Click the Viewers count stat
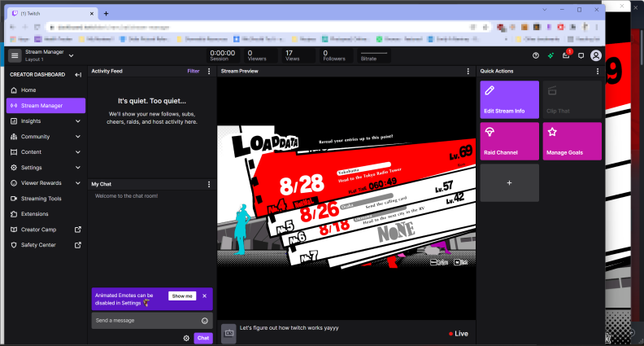 tap(260, 55)
